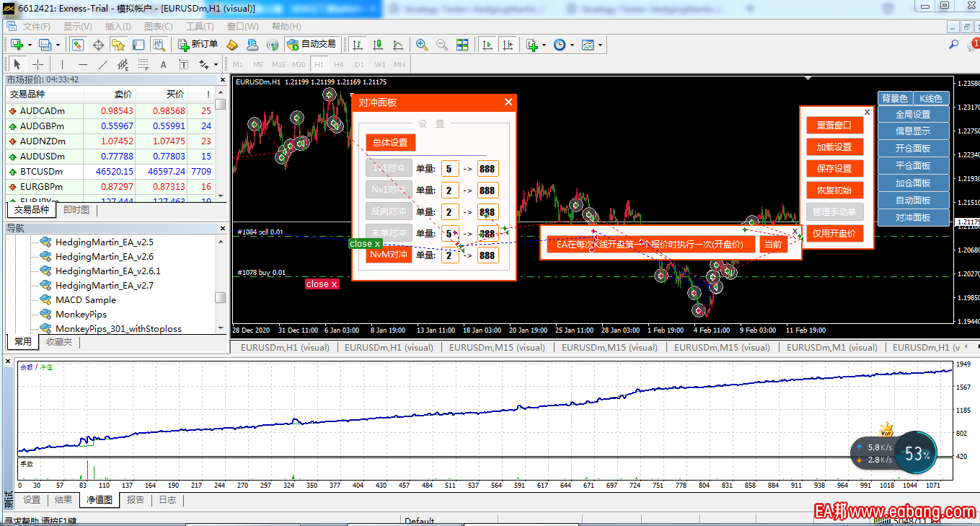This screenshot has width=980, height=526.
Task: Open MetaEditor with the yellow book icon
Action: click(x=232, y=45)
